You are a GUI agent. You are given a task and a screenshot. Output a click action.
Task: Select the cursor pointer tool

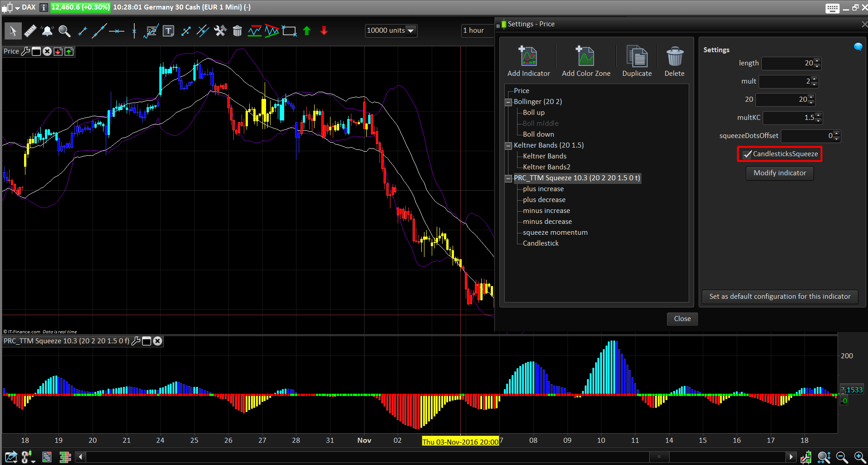tap(13, 31)
